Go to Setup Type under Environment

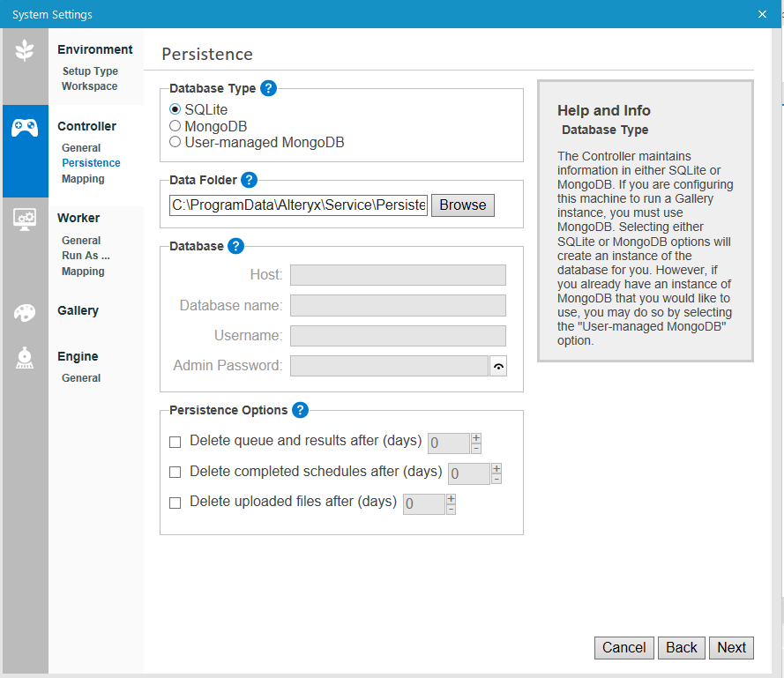[90, 71]
